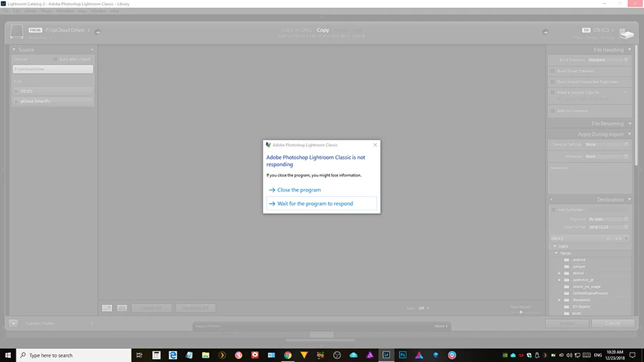Open the Import Preset None selector

441,326
